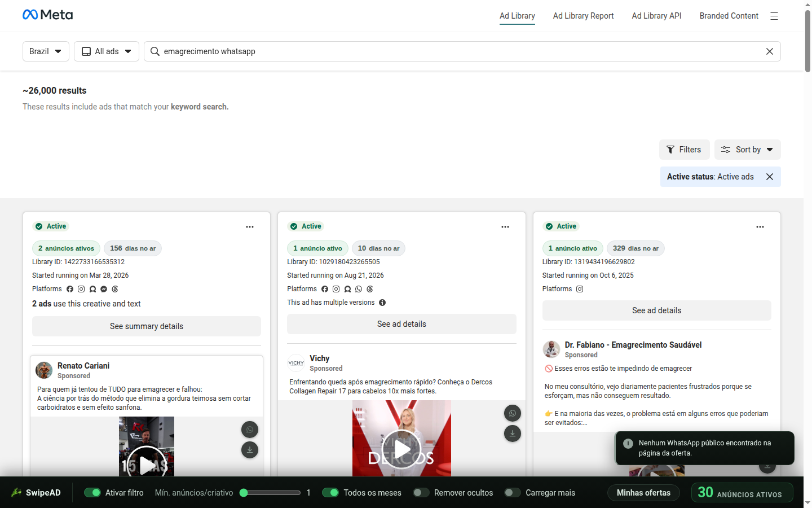Toggle the Ativar filtro switch

(x=92, y=493)
